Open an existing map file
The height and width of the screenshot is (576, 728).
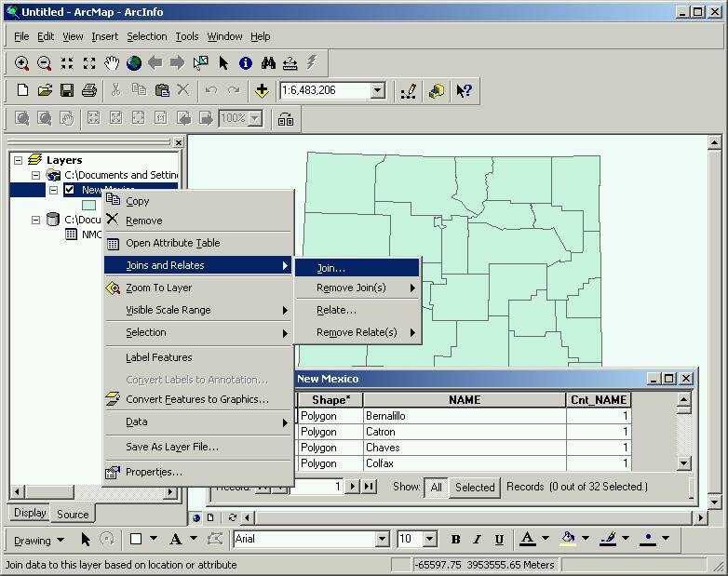[45, 90]
